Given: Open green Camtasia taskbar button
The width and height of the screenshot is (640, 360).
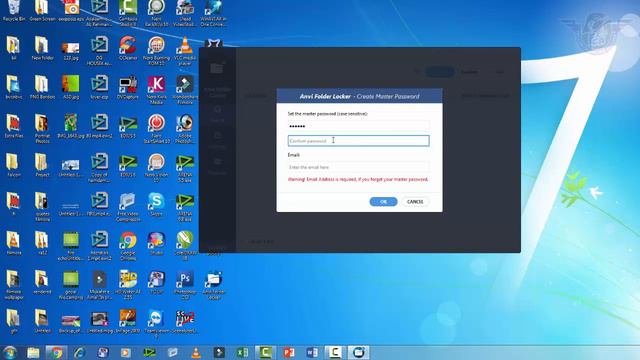Looking at the screenshot, I should [x=266, y=353].
